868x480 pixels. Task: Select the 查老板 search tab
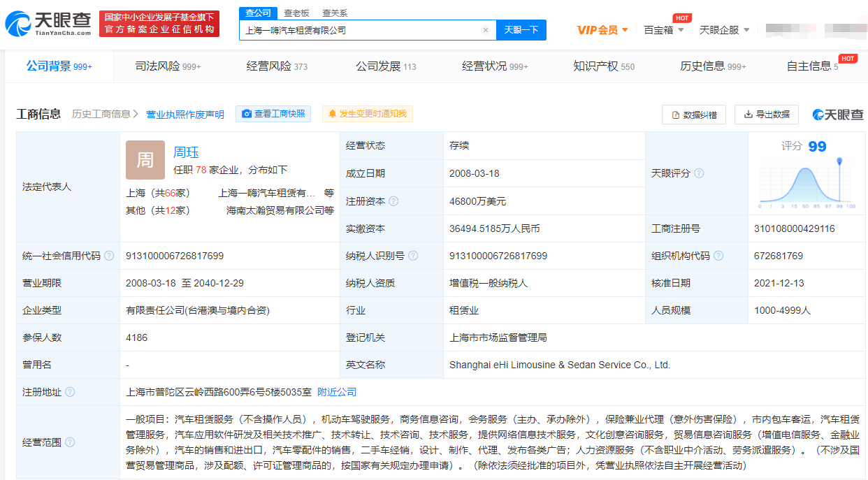click(296, 13)
